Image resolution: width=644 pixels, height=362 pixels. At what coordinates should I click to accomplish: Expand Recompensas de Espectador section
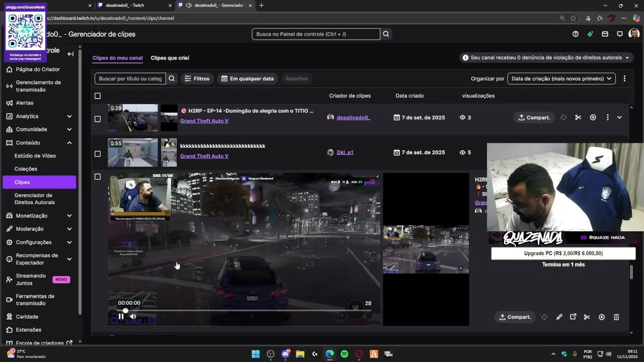(x=69, y=259)
